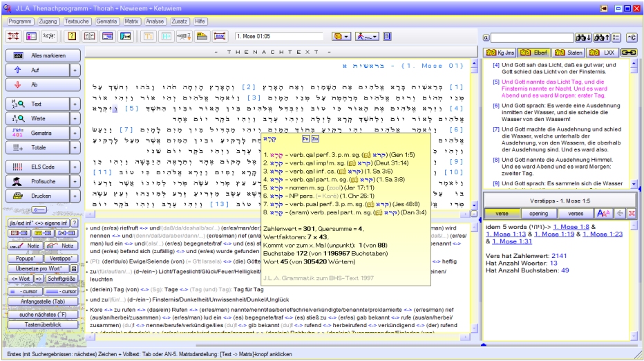644x361 pixels.
Task: Select the long '- cursor' option
Action: coord(61,291)
